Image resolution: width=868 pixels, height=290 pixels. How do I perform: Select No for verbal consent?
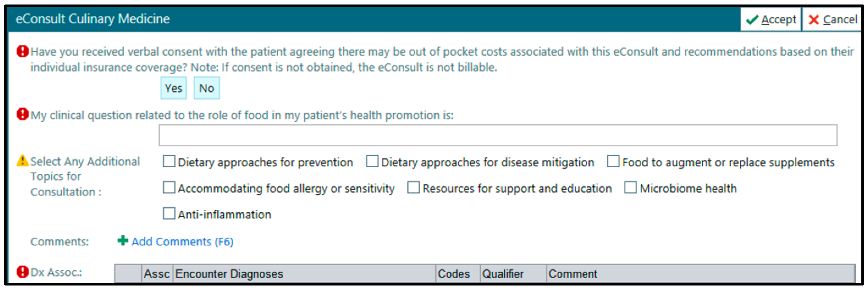tap(207, 88)
